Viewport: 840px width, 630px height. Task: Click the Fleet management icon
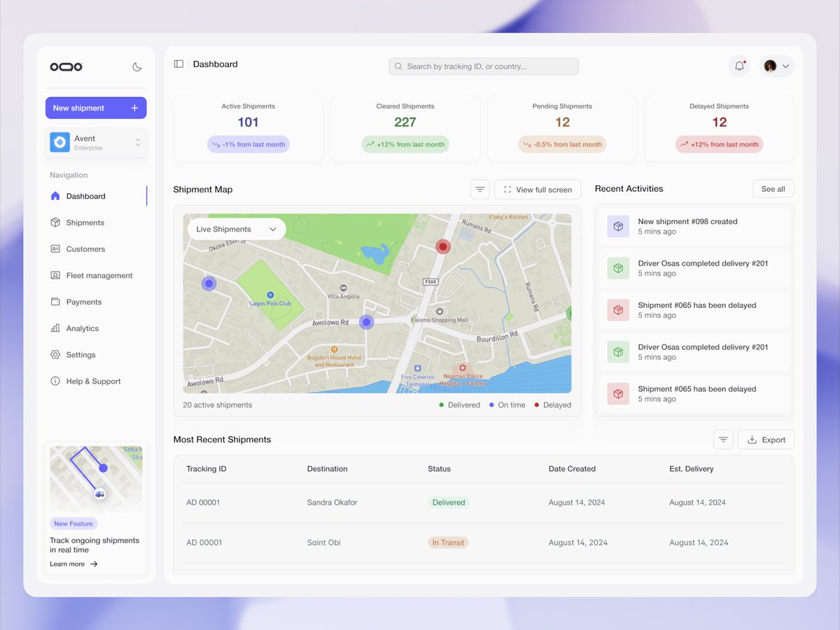point(55,276)
